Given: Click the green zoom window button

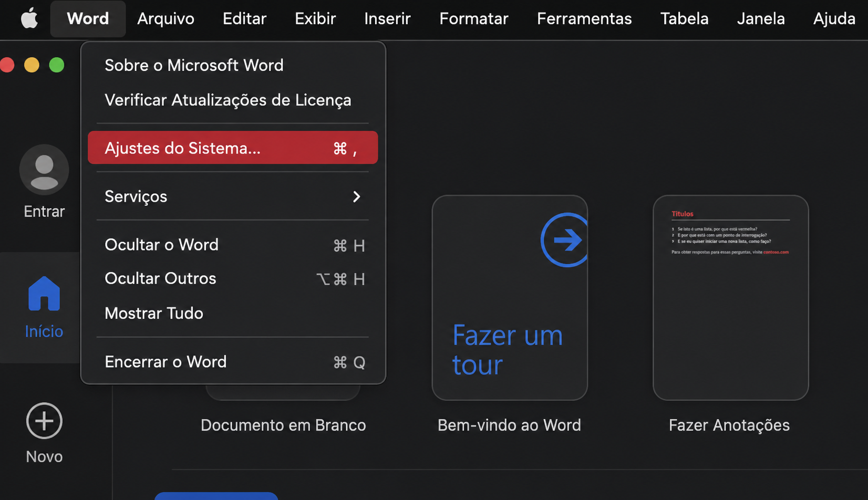Looking at the screenshot, I should point(57,65).
